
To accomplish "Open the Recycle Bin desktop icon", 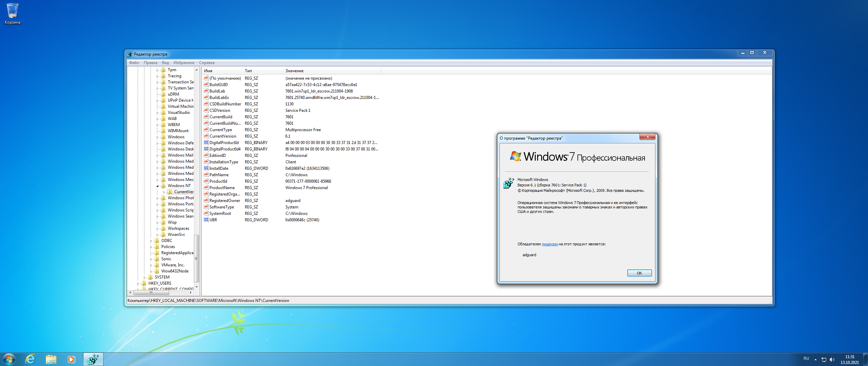I will click(13, 14).
